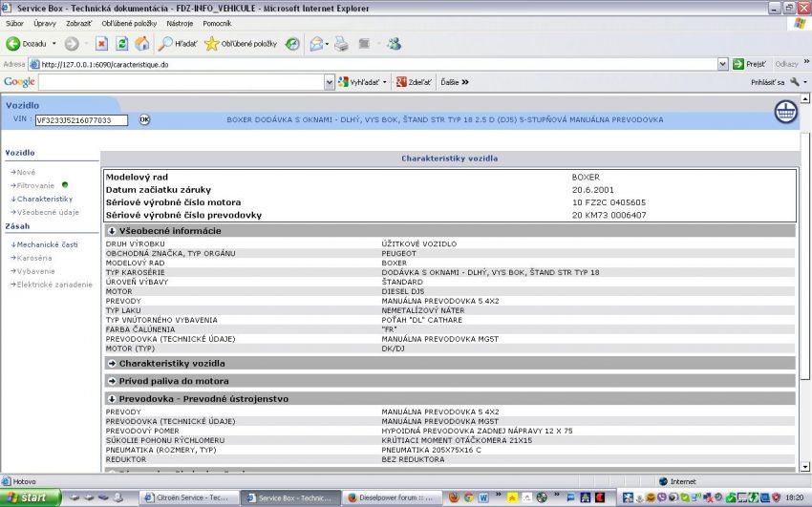Open the Pomocník menu
The image size is (812, 507).
point(217,23)
